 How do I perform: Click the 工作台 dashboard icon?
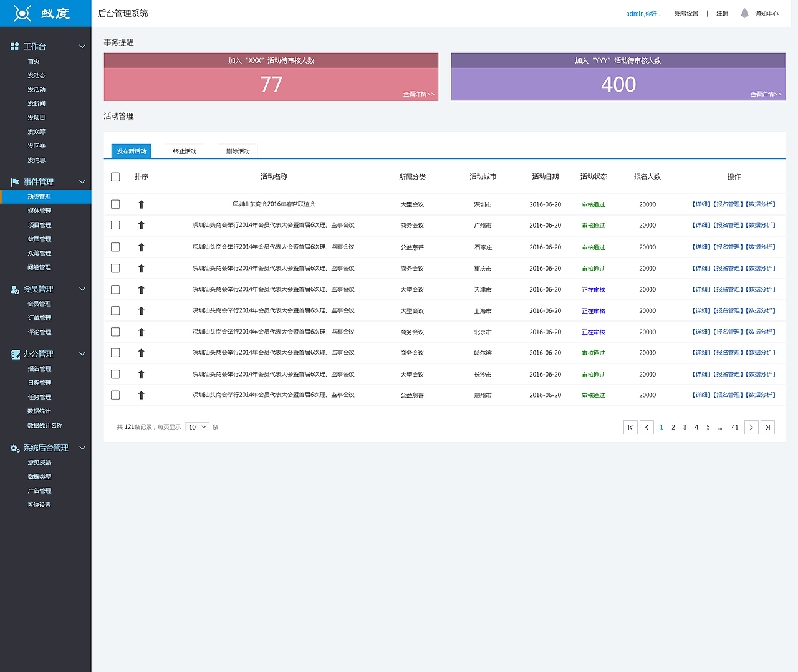click(x=15, y=46)
